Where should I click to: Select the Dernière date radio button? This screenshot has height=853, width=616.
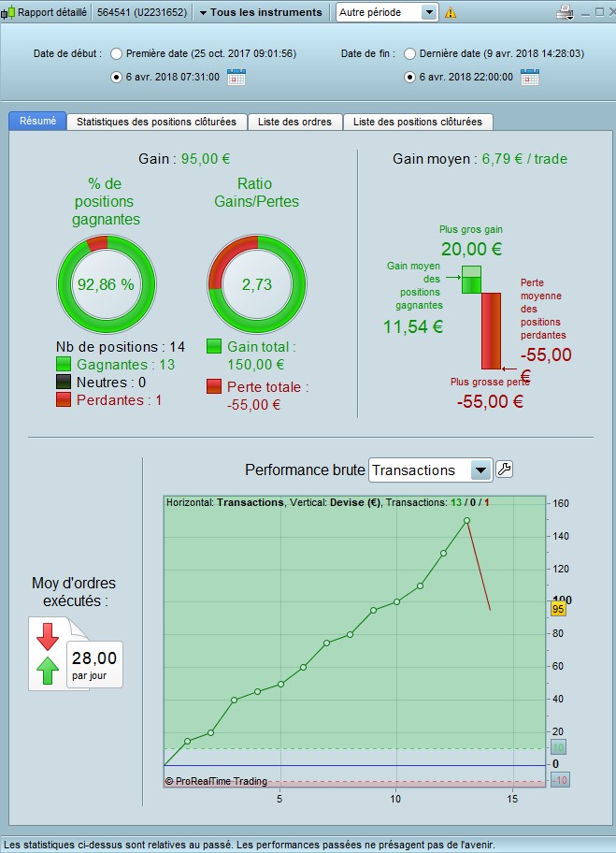tap(409, 54)
